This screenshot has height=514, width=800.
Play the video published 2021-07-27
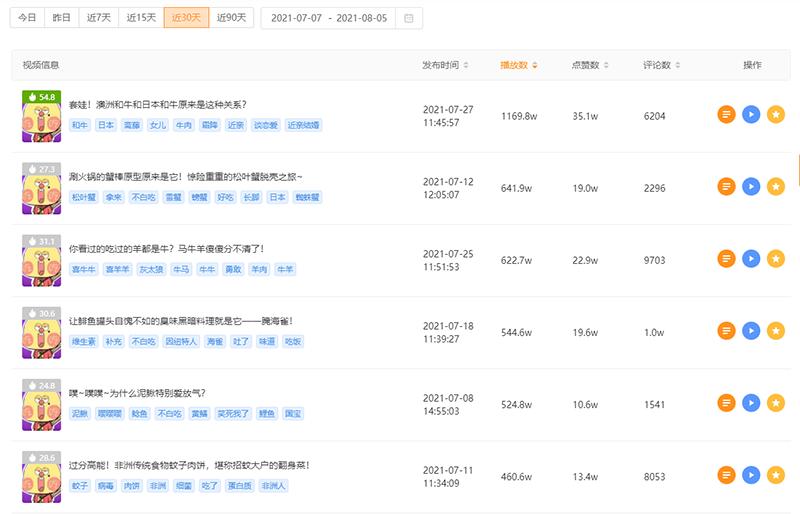point(751,115)
